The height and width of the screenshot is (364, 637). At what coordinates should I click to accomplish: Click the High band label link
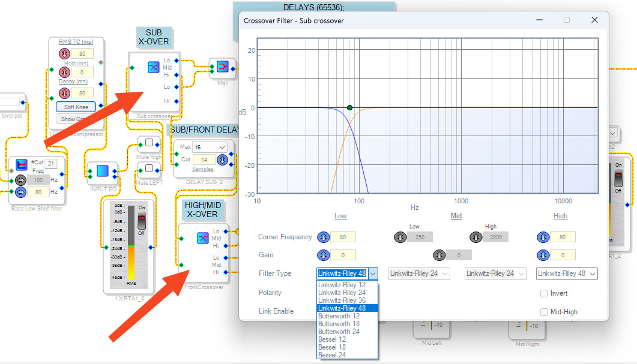(x=560, y=216)
